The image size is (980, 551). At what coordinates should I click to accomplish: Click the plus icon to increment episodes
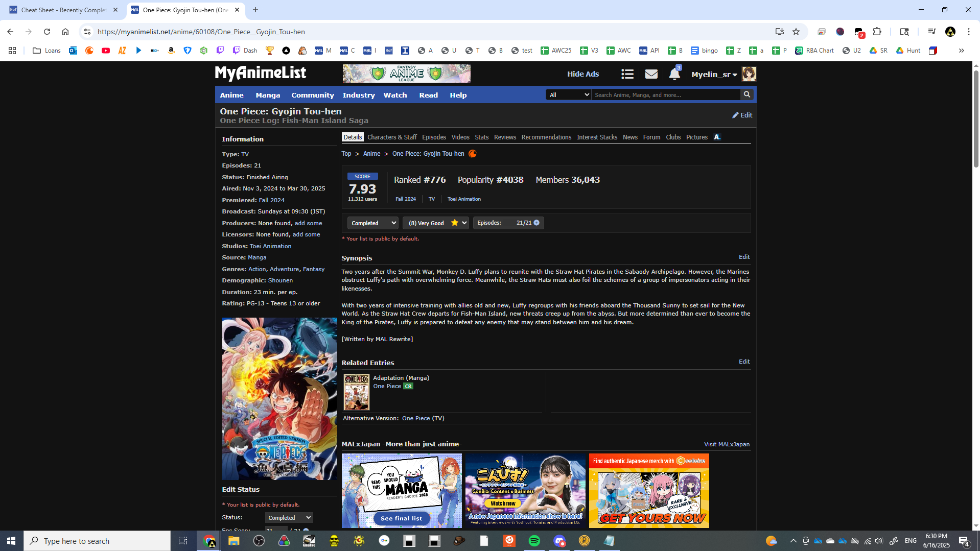pyautogui.click(x=536, y=223)
